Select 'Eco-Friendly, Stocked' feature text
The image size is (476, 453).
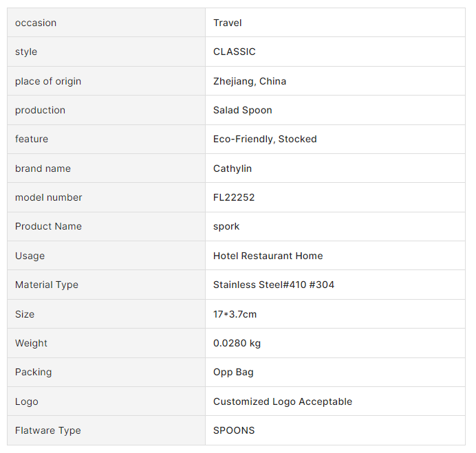click(x=265, y=139)
